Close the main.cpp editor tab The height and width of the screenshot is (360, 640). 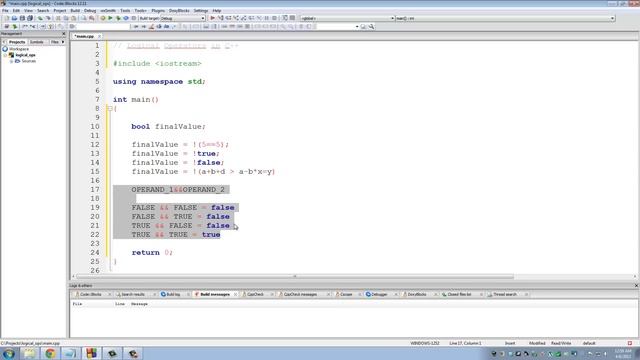pos(99,36)
